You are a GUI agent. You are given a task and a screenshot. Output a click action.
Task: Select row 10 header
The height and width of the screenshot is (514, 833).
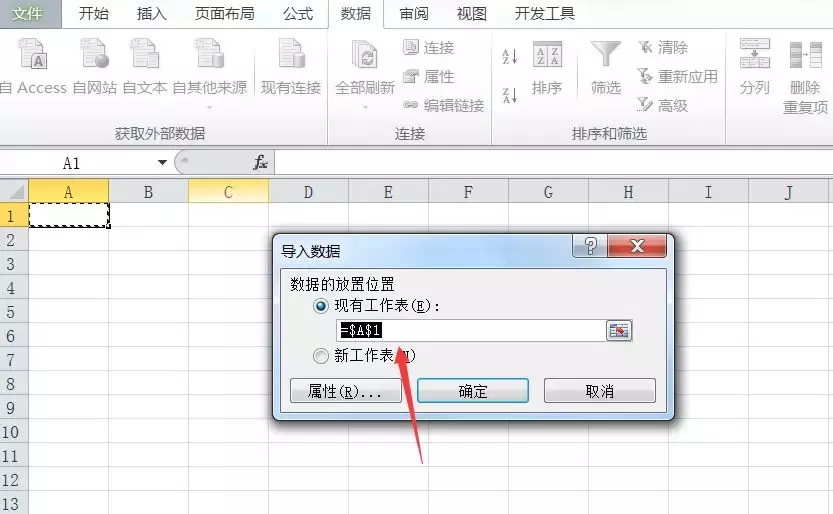(x=14, y=432)
